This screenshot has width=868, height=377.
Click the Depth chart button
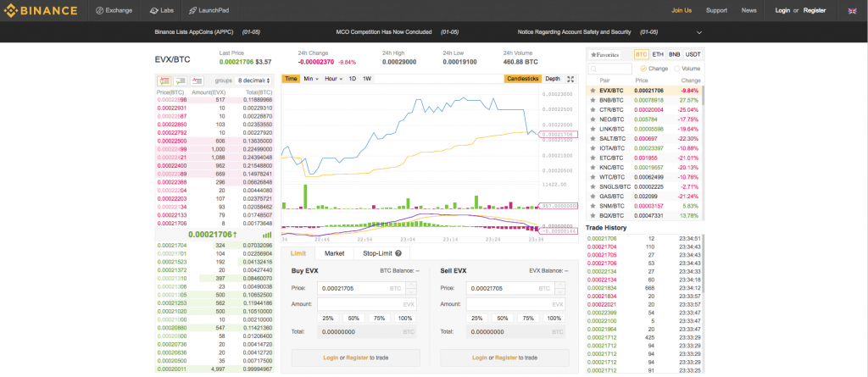click(552, 79)
